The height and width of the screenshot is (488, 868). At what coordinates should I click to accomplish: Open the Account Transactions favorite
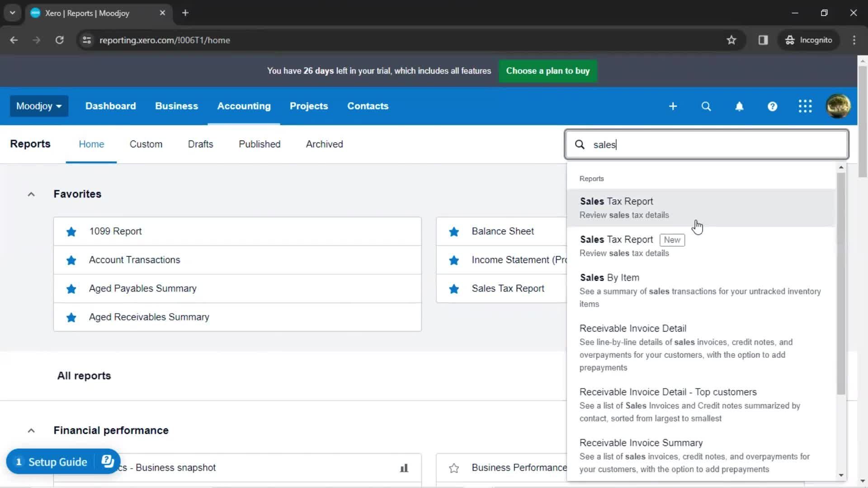tap(237, 260)
